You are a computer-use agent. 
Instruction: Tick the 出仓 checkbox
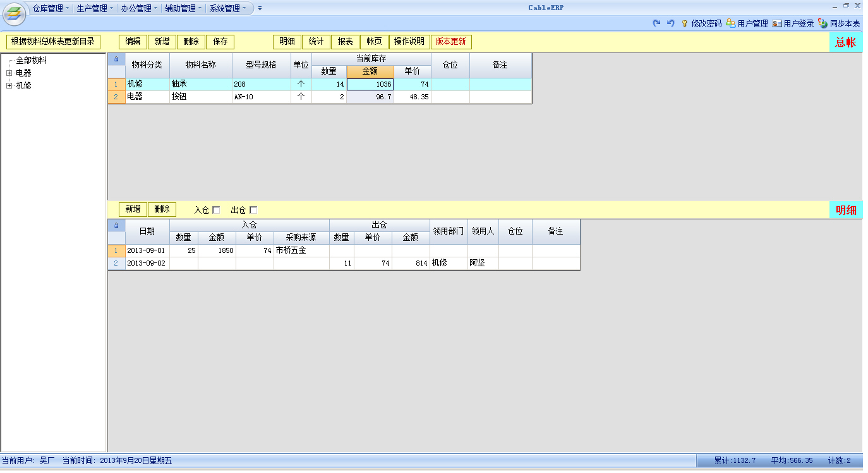253,210
